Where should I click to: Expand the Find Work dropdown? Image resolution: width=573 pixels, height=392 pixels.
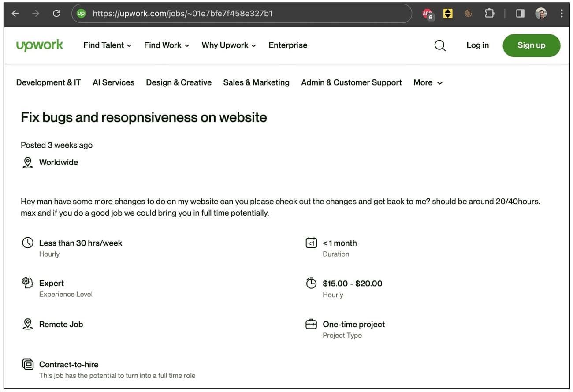[167, 45]
